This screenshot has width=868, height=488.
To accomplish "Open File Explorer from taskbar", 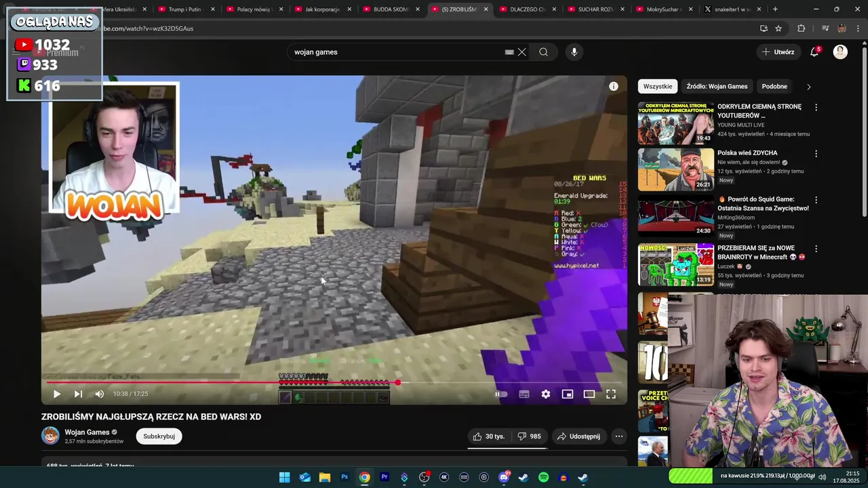I will [x=325, y=477].
